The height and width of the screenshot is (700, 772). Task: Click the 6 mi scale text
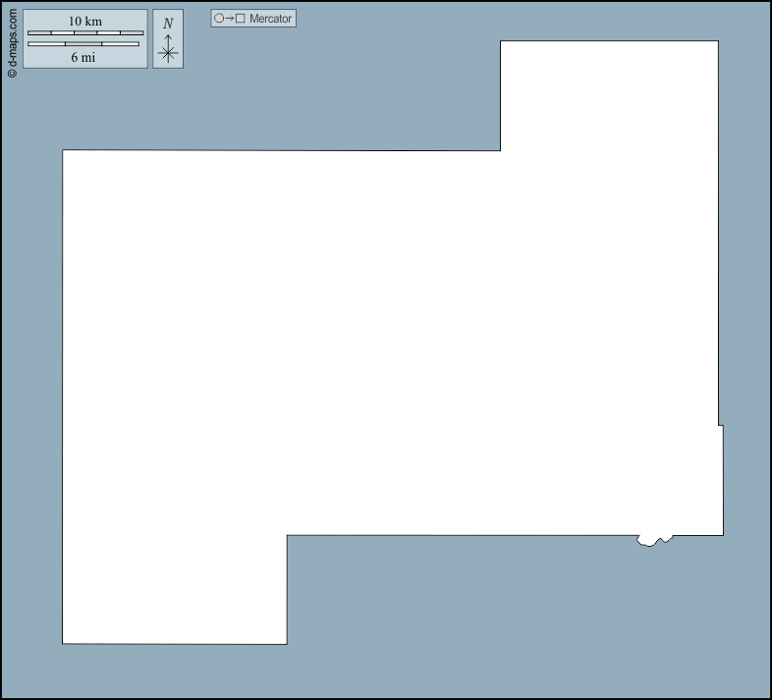tap(83, 57)
